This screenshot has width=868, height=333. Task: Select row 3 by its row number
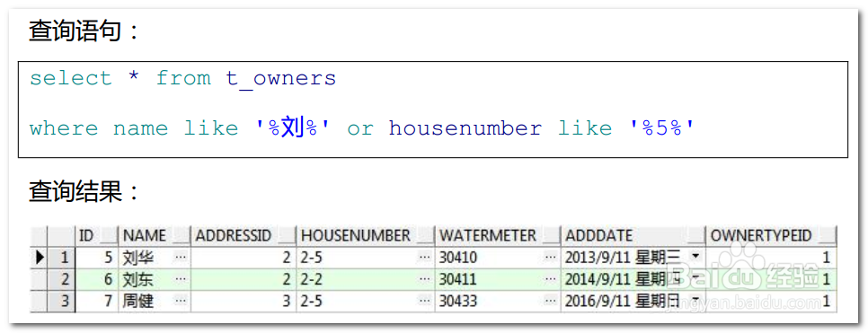(x=61, y=302)
